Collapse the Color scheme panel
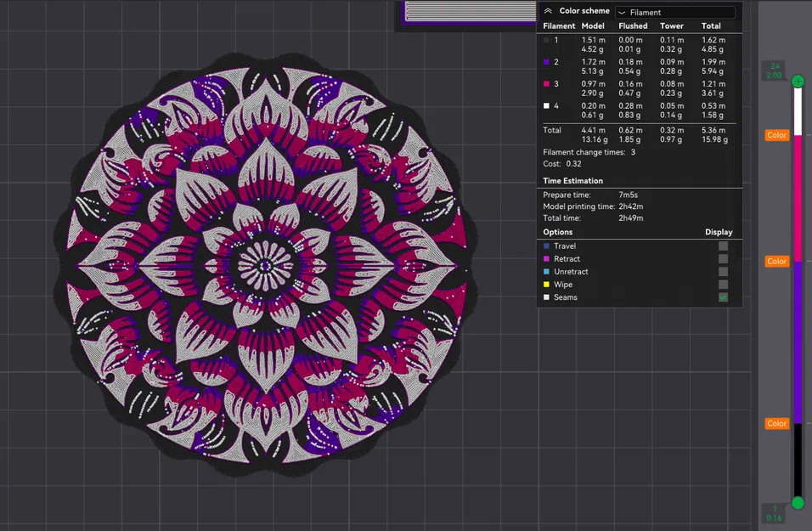The width and height of the screenshot is (812, 531). point(547,10)
